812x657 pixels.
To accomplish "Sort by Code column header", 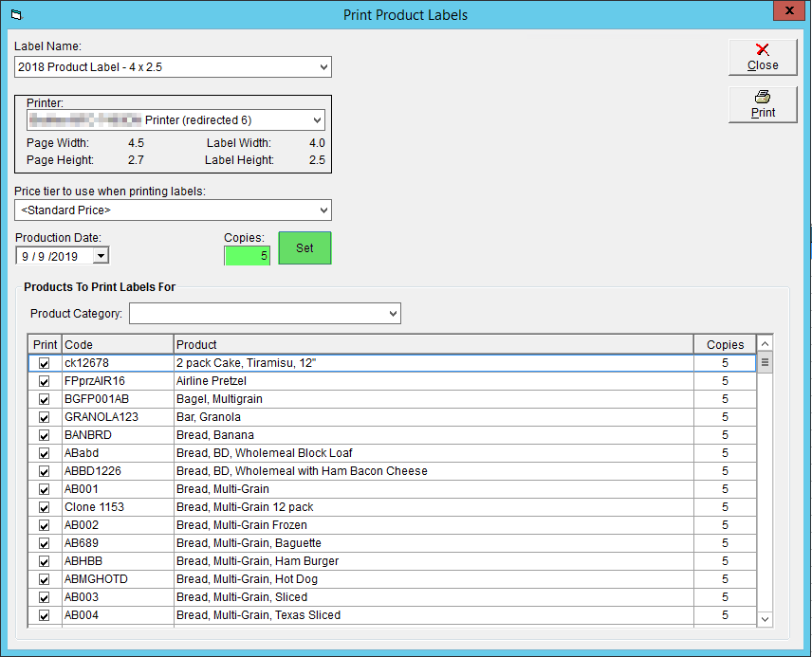I will (118, 344).
